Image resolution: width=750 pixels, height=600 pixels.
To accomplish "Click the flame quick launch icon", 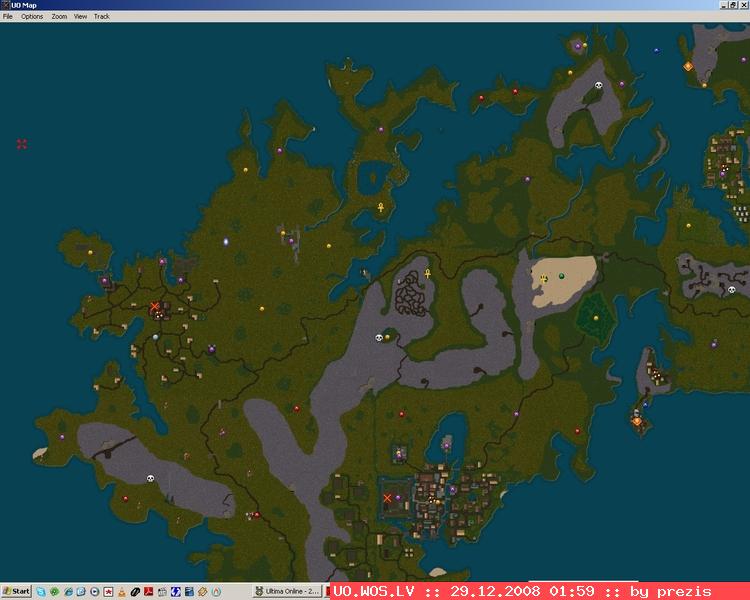I will pos(216,592).
